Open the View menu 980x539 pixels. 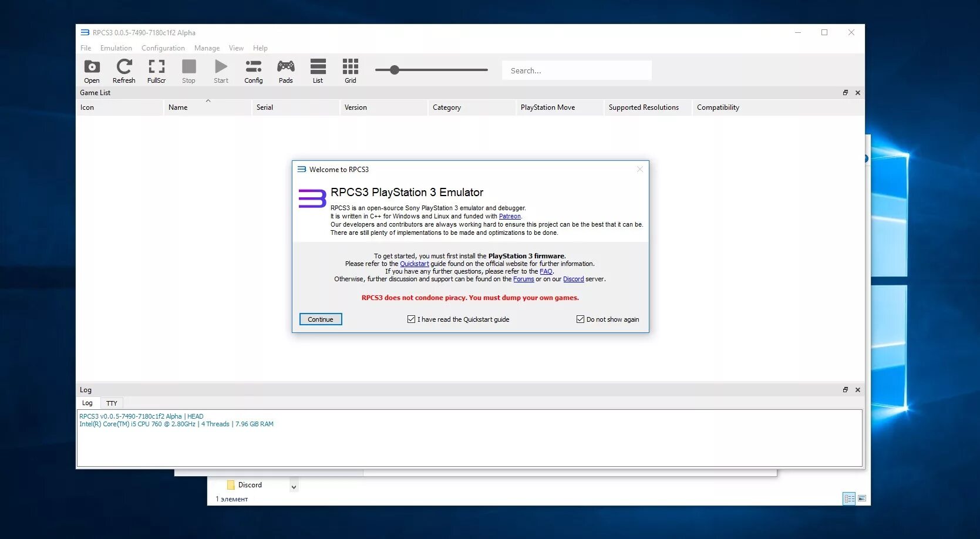[236, 48]
